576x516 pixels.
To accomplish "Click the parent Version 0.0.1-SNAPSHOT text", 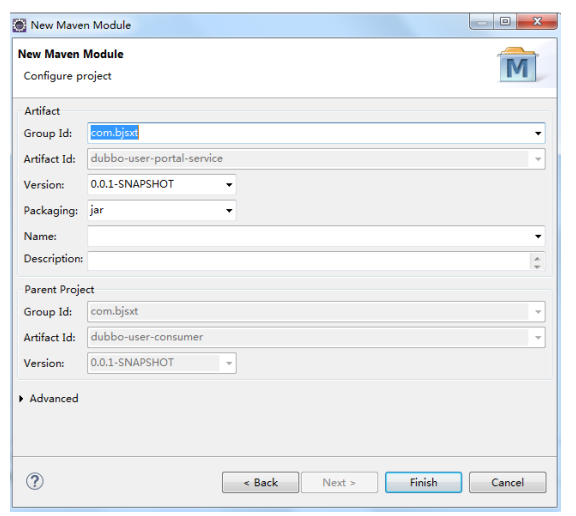I will (x=132, y=363).
